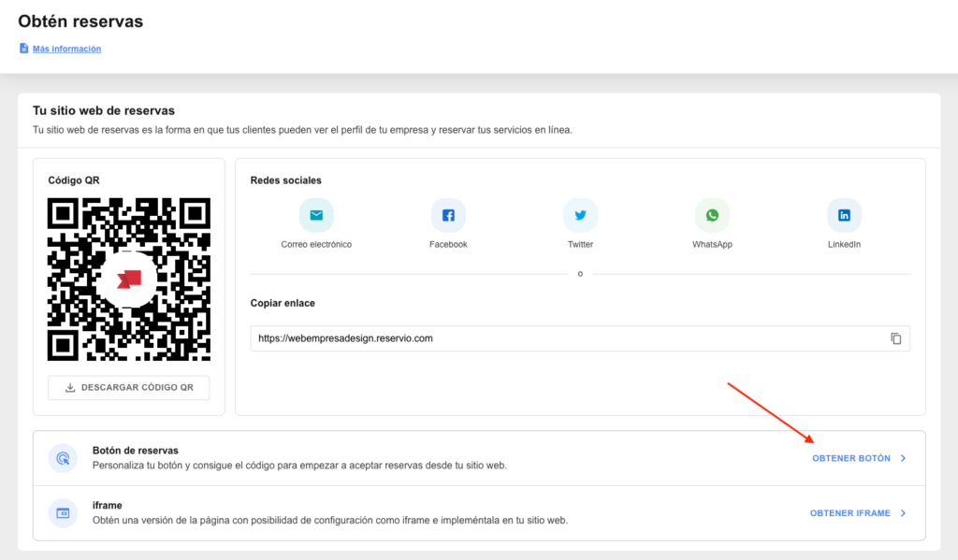Click the 'Facebook' label text

[x=448, y=244]
